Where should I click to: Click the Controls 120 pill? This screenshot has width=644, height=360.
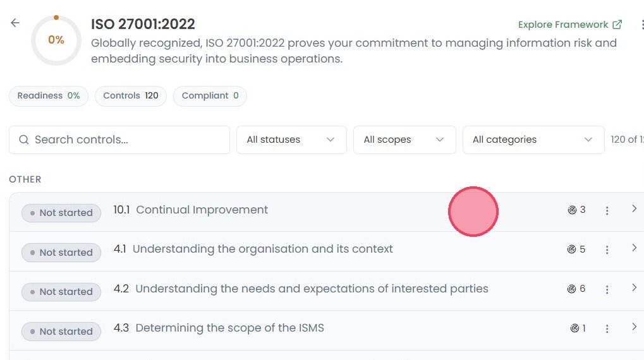(x=131, y=96)
